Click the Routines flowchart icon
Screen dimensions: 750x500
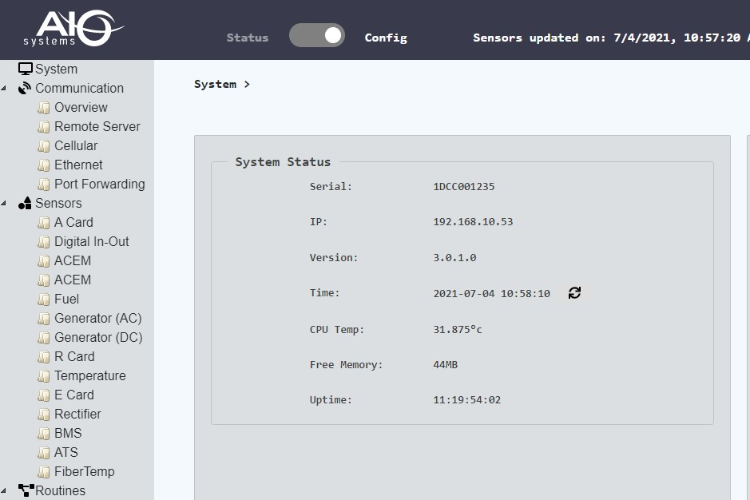click(26, 490)
